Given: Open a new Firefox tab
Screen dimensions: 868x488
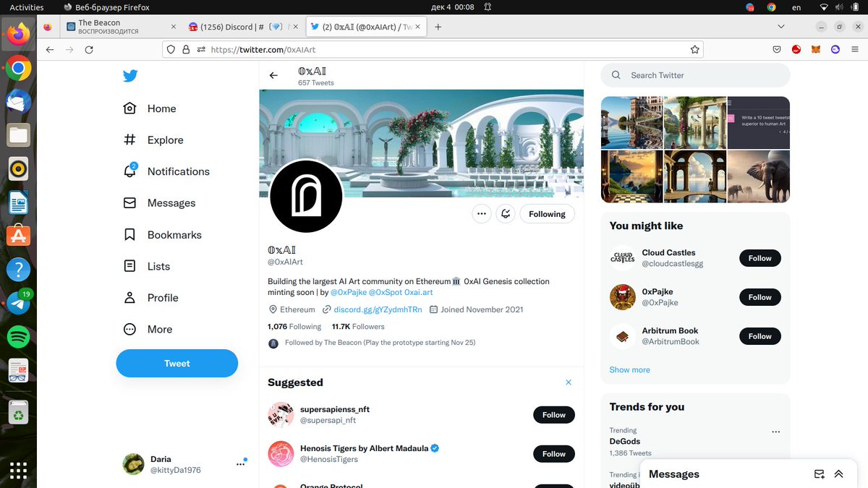Looking at the screenshot, I should 438,27.
